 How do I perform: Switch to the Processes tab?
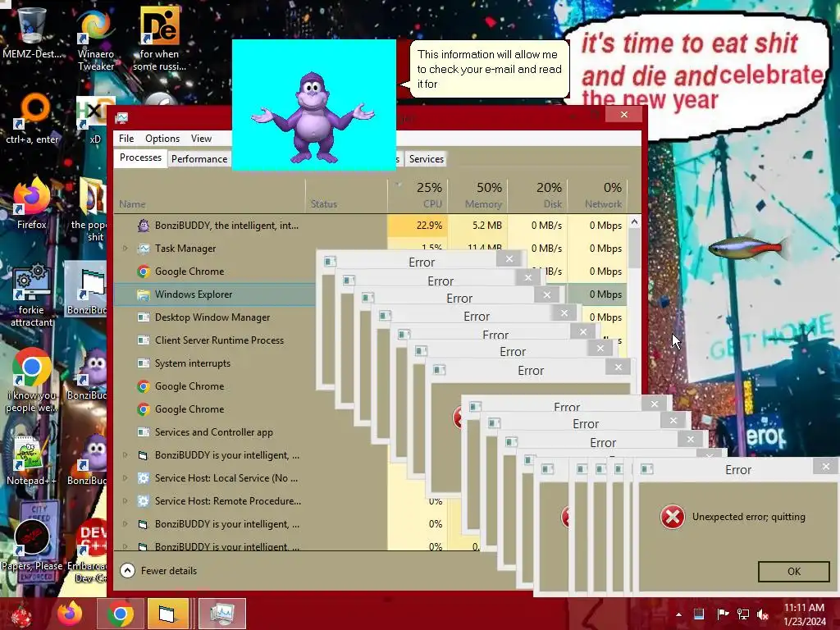tap(140, 158)
